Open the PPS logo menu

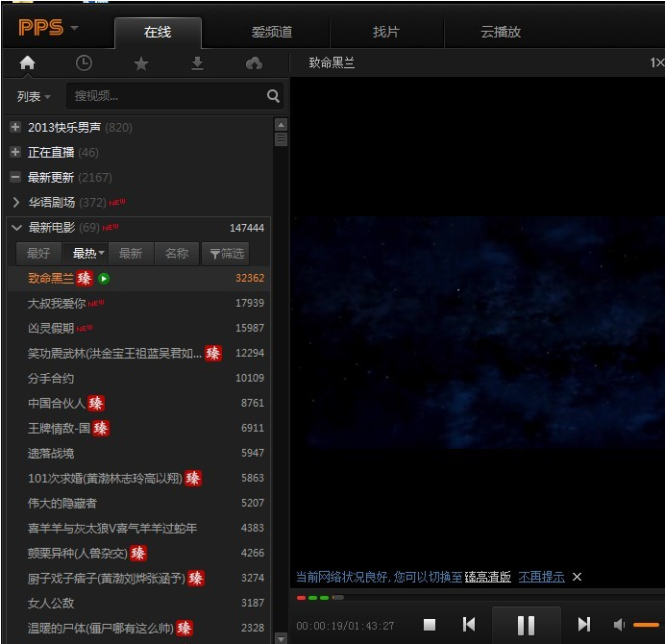(x=48, y=28)
